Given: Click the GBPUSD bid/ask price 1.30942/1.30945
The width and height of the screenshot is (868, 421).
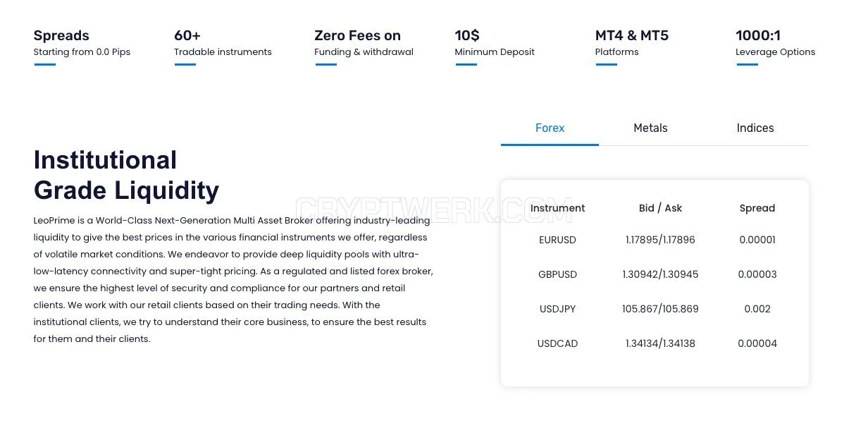Looking at the screenshot, I should [x=660, y=274].
